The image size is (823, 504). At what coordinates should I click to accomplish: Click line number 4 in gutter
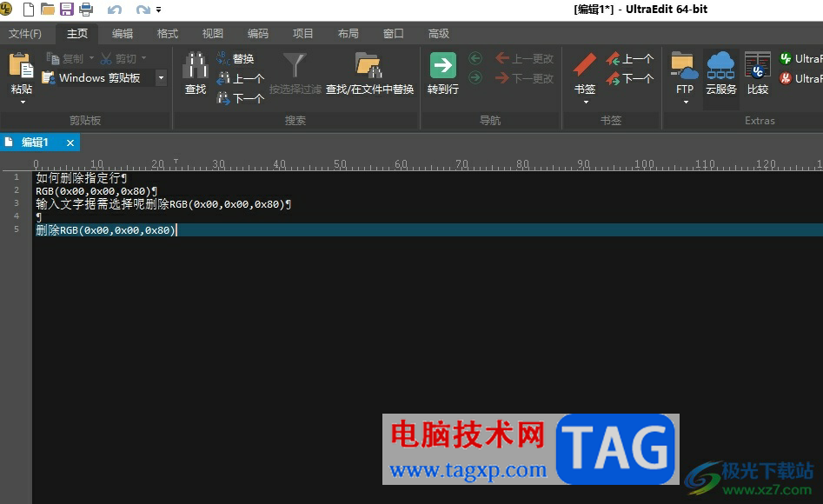pos(17,216)
